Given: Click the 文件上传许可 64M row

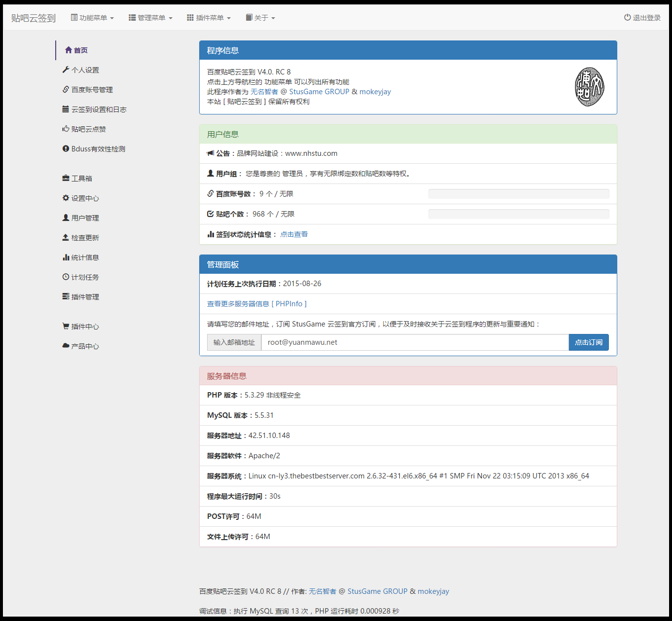Looking at the screenshot, I should pyautogui.click(x=408, y=537).
